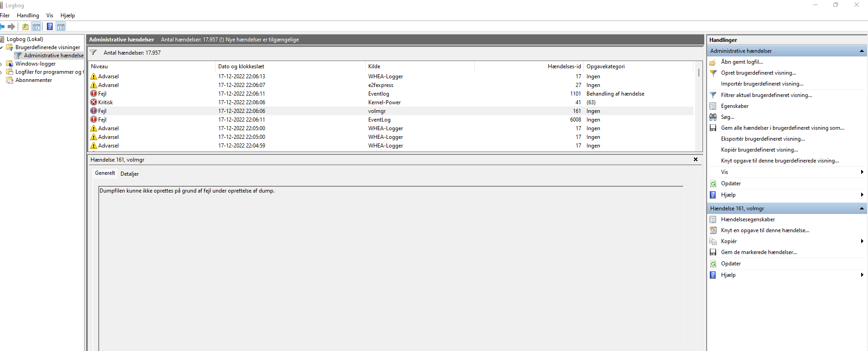Click the funnel icon beside Filtrer aktuel brugerdefineret visning
This screenshot has height=351, width=868.
[x=713, y=95]
